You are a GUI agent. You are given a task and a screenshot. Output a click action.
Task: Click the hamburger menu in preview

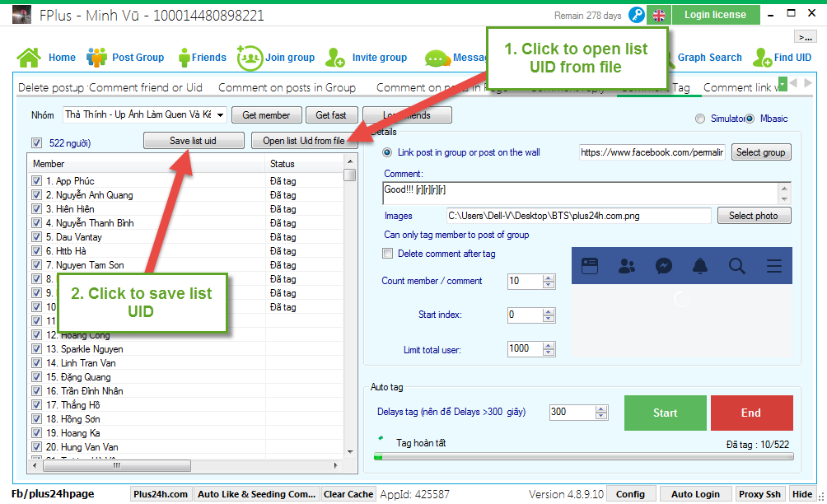773,266
